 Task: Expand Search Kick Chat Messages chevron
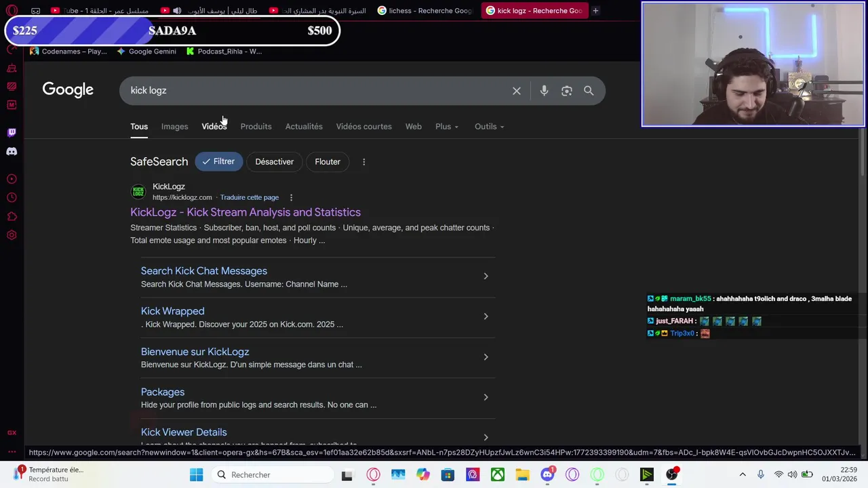[x=486, y=276]
